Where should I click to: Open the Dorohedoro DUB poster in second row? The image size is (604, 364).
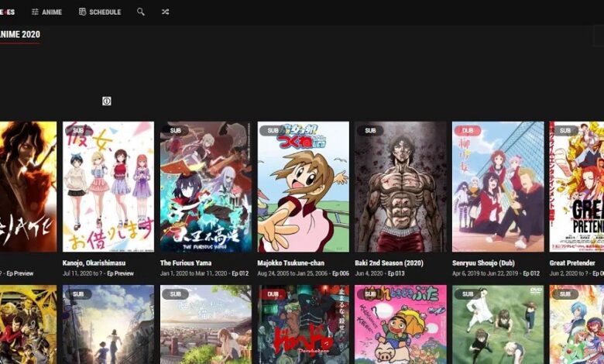[303, 325]
